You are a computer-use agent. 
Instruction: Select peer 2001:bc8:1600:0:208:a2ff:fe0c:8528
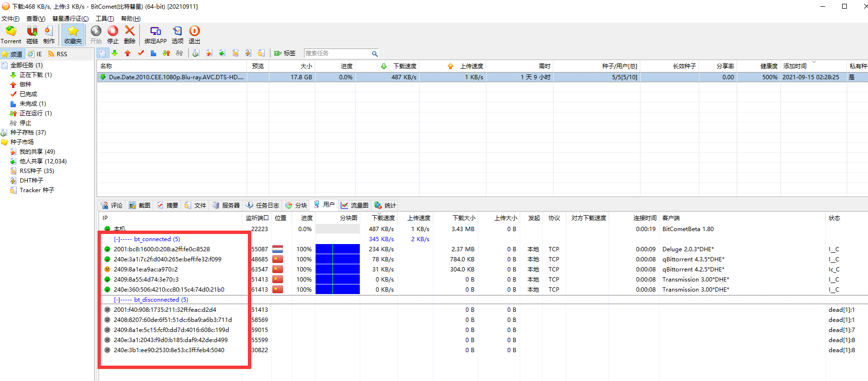(x=162, y=249)
